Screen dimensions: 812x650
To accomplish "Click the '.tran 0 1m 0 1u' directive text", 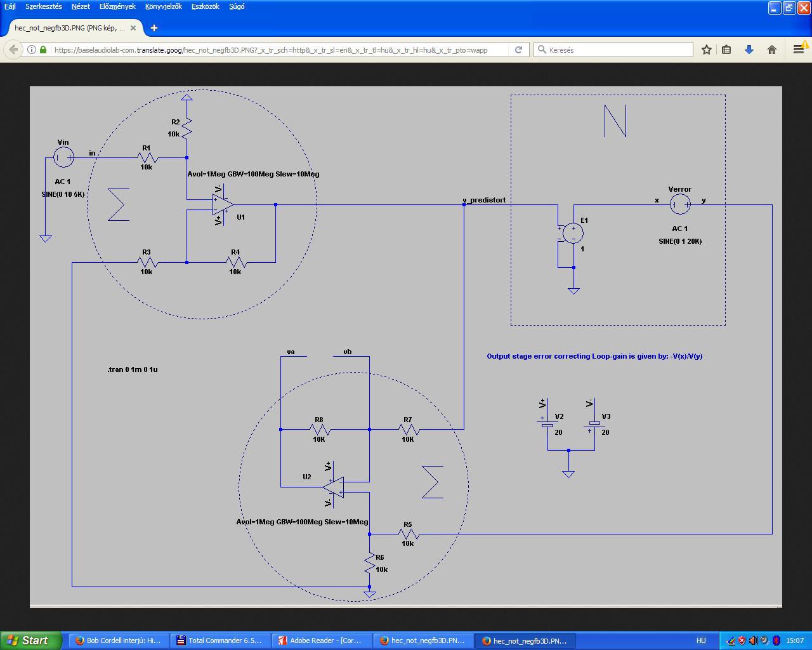I will (133, 369).
